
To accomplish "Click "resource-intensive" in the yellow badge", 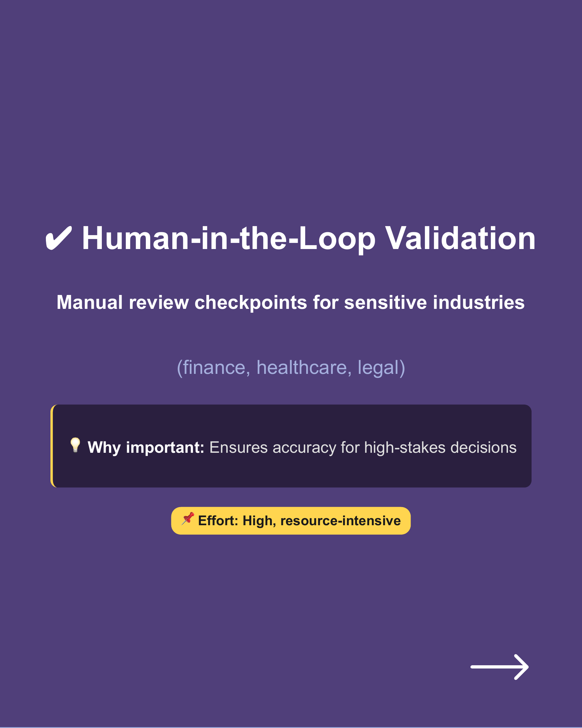I will 340,521.
